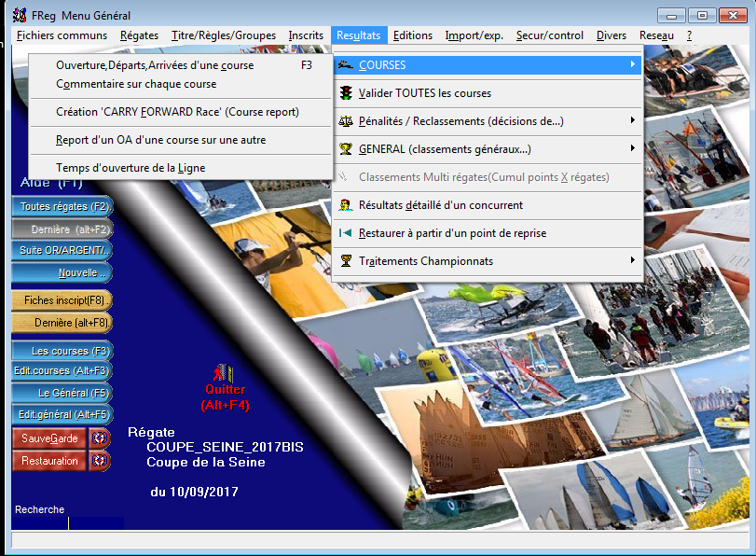756x556 pixels.
Task: Open the Editions menu
Action: tap(413, 35)
